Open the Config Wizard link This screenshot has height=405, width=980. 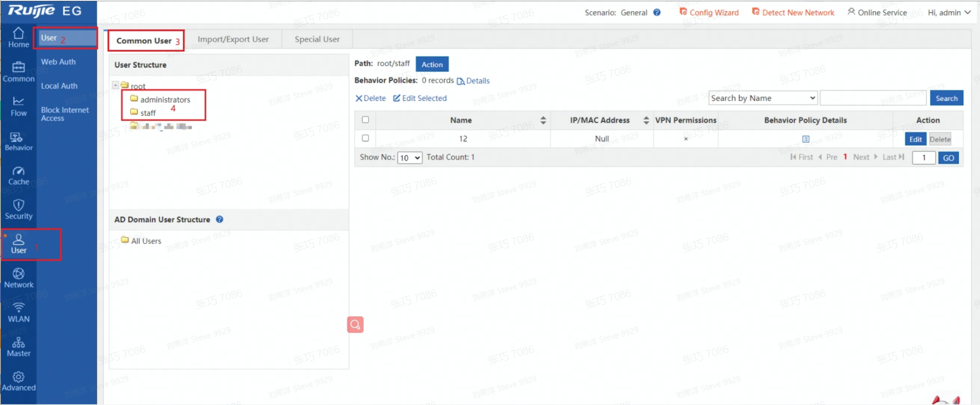click(x=709, y=12)
